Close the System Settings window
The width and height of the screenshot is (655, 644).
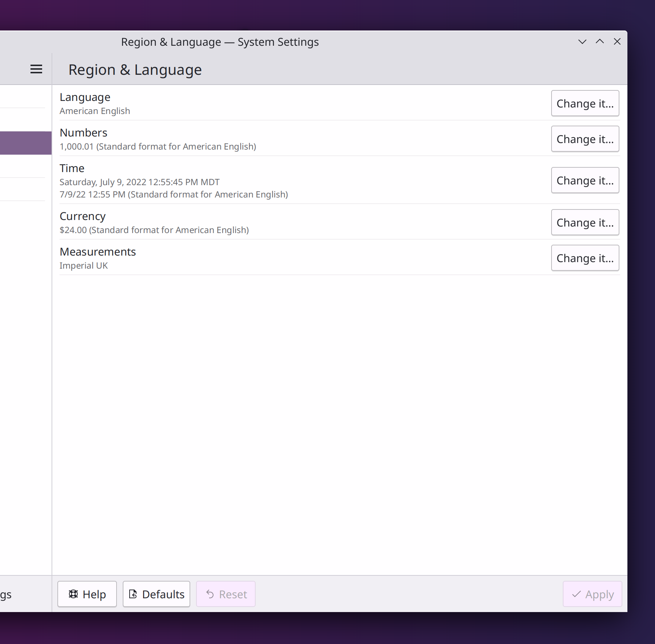click(617, 42)
